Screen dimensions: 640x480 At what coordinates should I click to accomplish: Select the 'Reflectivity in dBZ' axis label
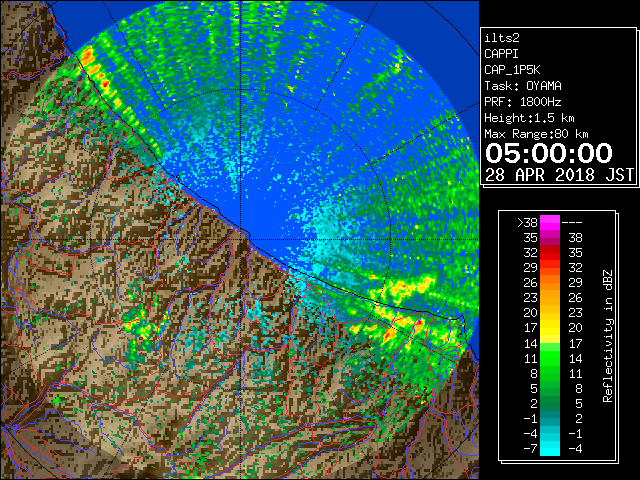(x=608, y=336)
